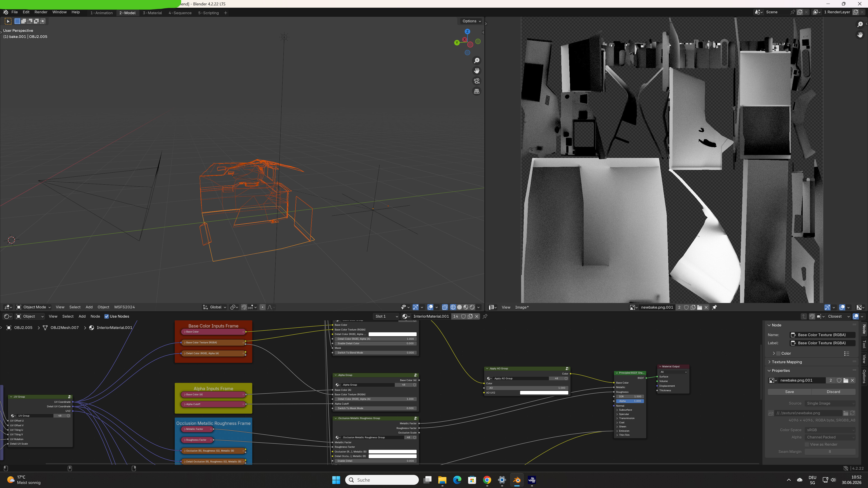Open the Render menu
This screenshot has height=488, width=868.
(41, 12)
